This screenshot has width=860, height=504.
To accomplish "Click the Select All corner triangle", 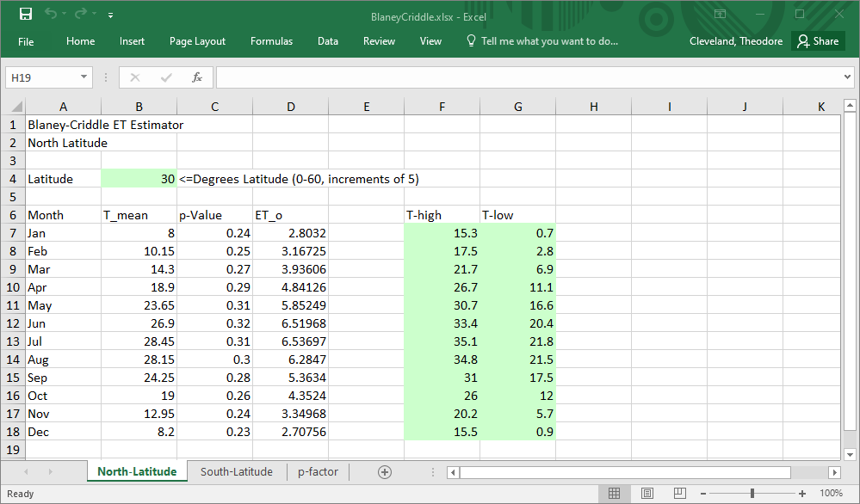I will (16, 107).
